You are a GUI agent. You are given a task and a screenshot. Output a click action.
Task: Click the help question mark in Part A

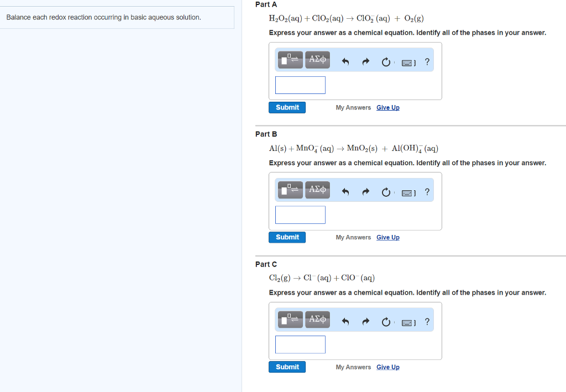(427, 62)
